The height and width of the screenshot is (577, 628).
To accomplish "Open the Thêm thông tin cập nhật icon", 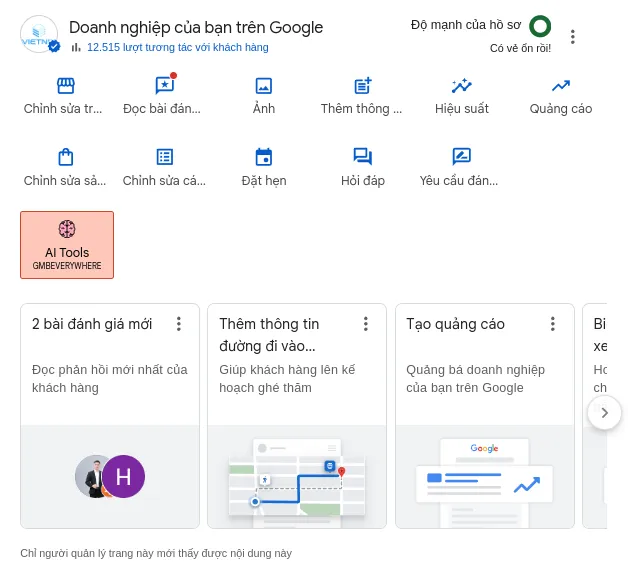I will click(362, 87).
